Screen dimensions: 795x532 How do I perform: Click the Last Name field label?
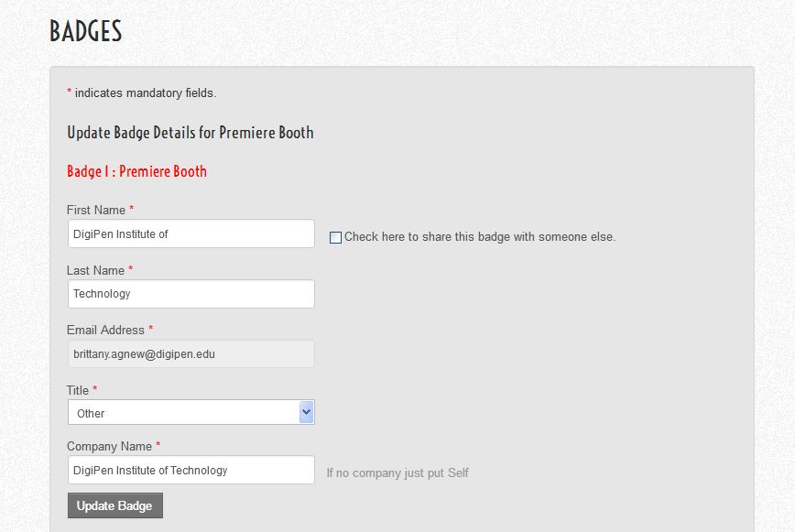96,270
